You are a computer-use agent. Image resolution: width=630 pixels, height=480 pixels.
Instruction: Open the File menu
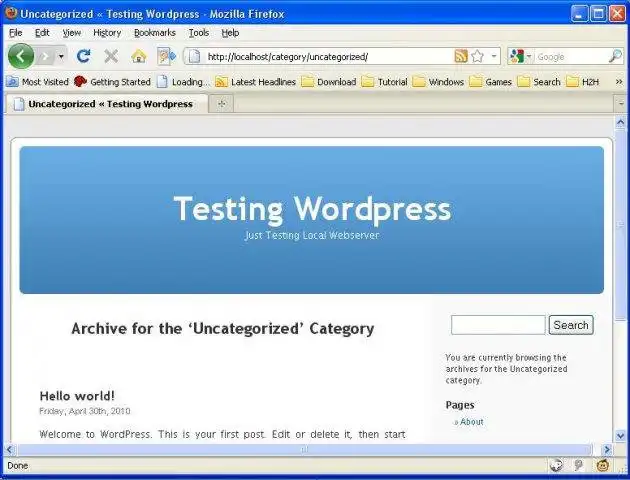[x=16, y=33]
